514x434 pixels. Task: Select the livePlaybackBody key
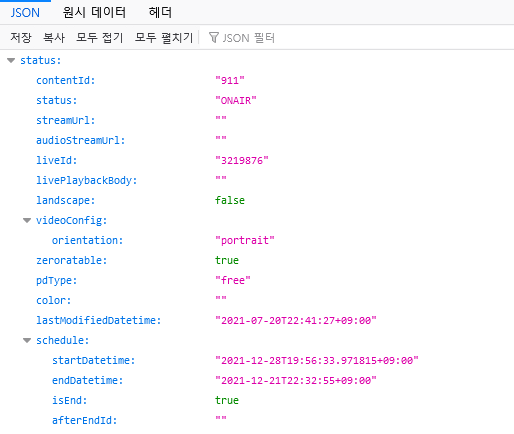(x=87, y=180)
